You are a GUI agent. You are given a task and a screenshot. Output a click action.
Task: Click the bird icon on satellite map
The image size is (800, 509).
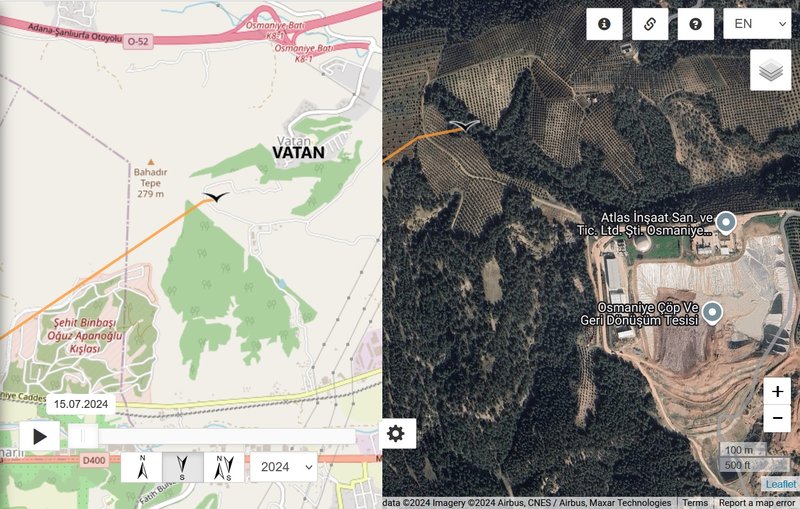[x=464, y=125]
